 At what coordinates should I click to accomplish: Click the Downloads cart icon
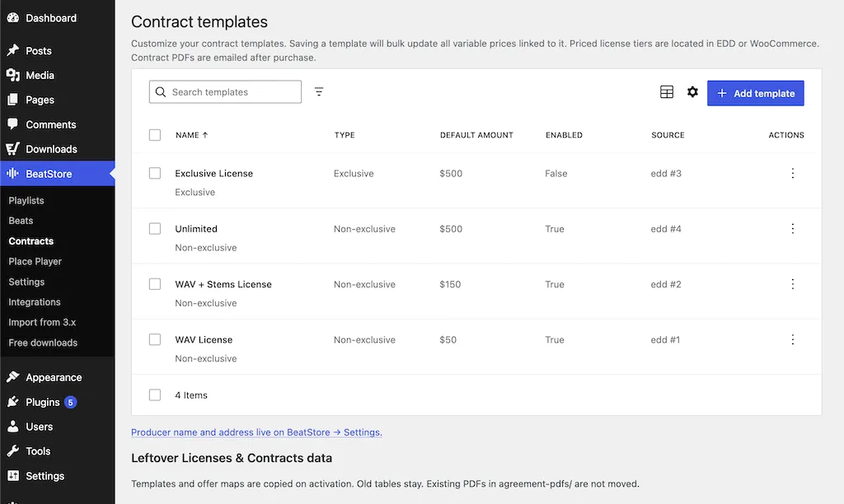pos(13,148)
